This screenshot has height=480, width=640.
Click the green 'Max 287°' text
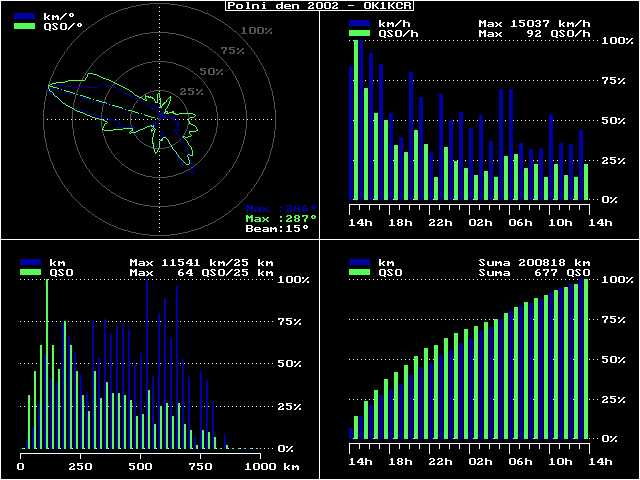[x=281, y=218]
